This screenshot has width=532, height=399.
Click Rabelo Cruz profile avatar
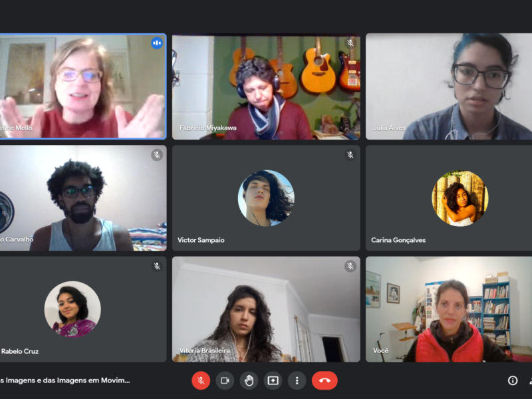click(72, 309)
